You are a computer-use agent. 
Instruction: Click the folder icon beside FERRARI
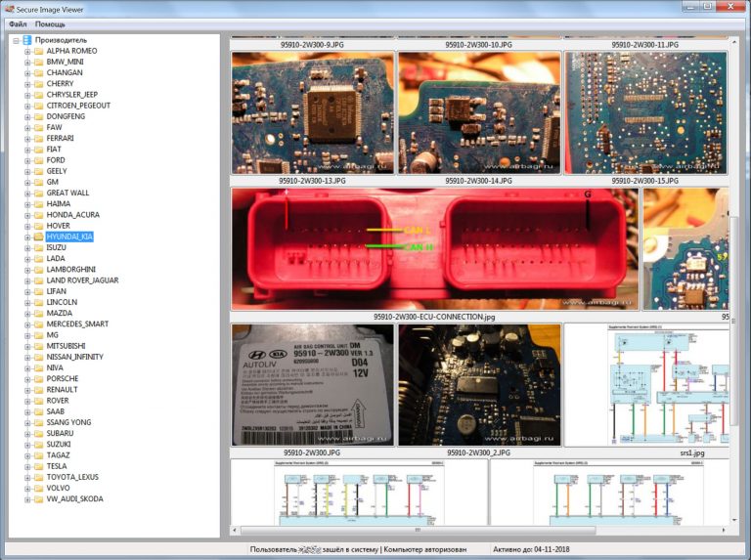click(x=38, y=138)
